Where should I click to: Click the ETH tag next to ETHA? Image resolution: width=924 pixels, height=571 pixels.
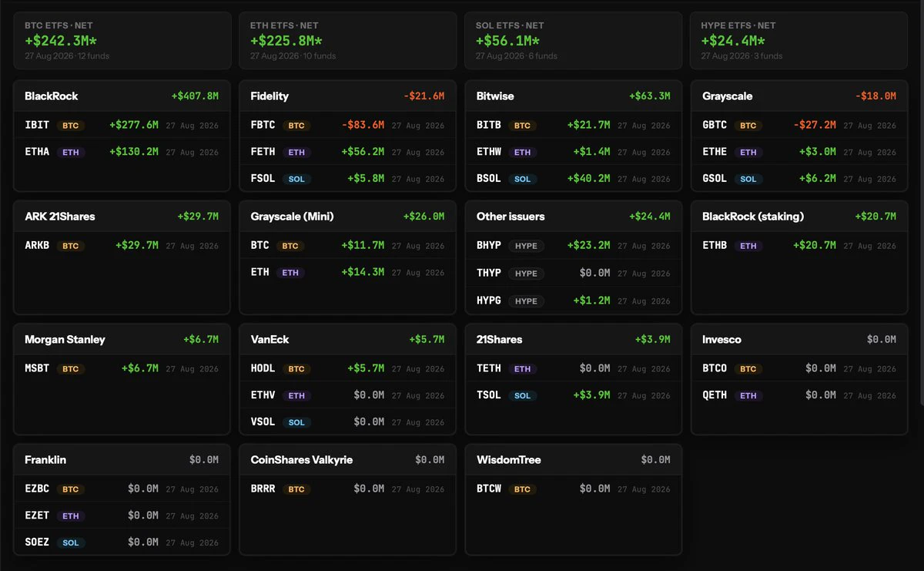[x=71, y=153]
